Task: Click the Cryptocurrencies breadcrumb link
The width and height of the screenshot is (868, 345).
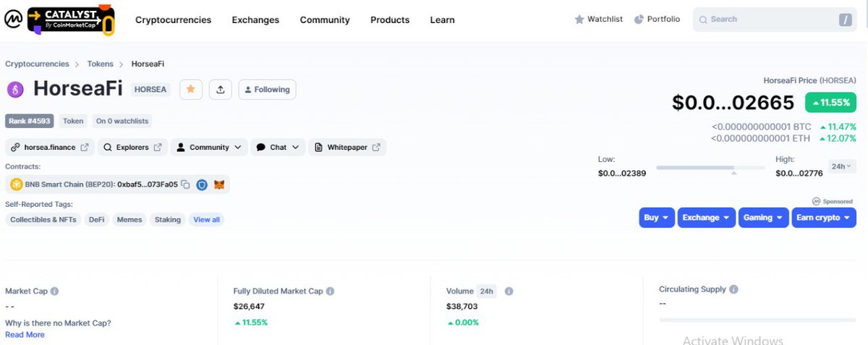Action: (38, 64)
